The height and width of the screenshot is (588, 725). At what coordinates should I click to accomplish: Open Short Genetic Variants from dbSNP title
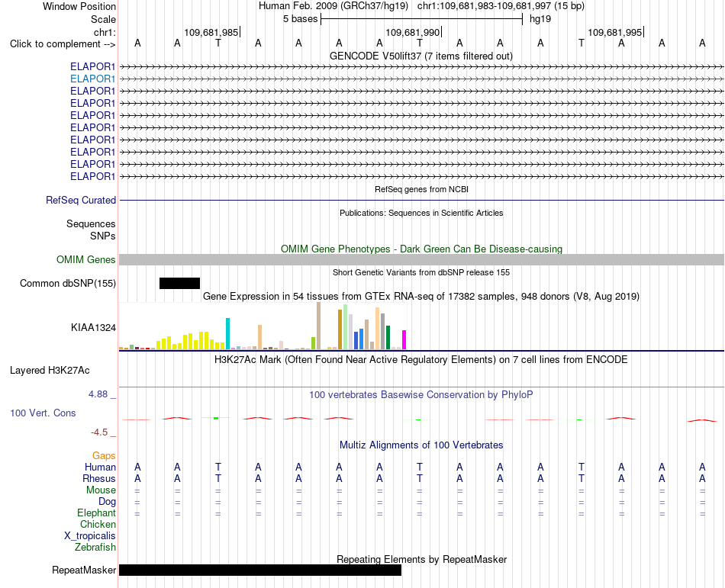(x=421, y=272)
